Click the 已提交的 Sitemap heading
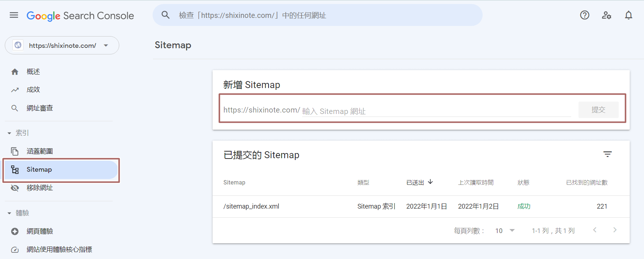This screenshot has width=644, height=259. (261, 155)
